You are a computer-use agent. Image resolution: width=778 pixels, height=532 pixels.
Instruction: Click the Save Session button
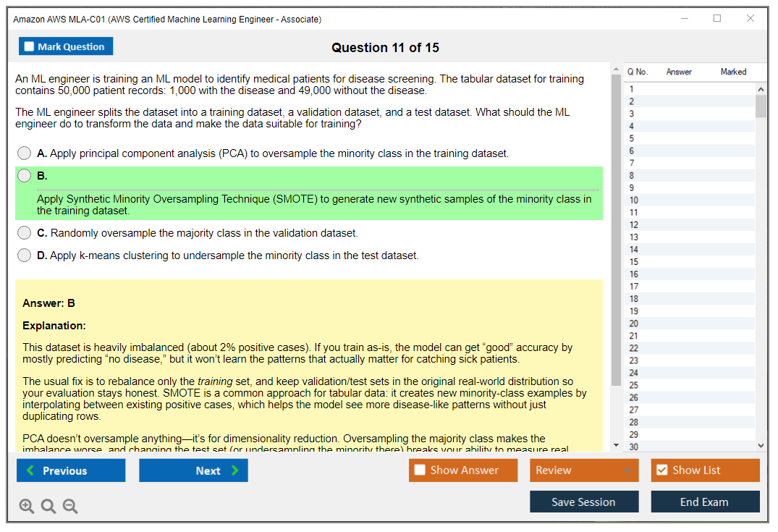click(x=584, y=502)
